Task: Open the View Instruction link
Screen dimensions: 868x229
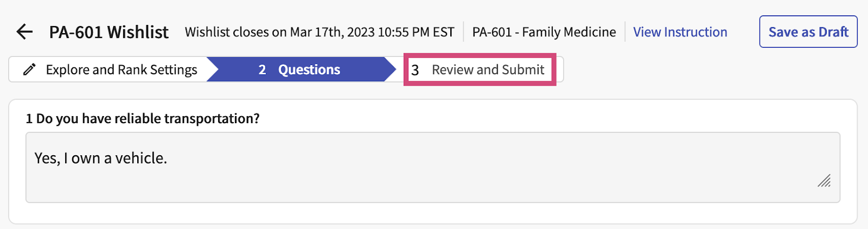Action: pos(680,32)
